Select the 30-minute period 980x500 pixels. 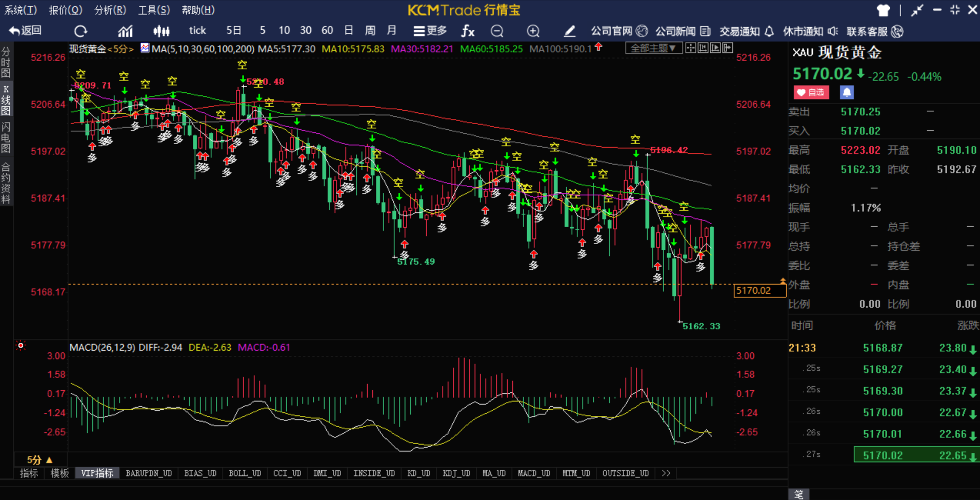[306, 31]
